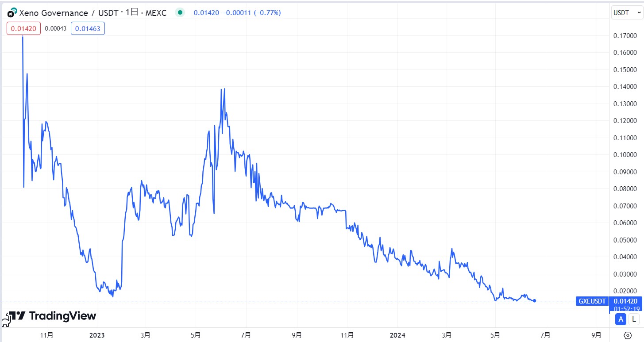644x342 pixels.
Task: Click the GXEUSDT price label on the axis
Action: 592,301
